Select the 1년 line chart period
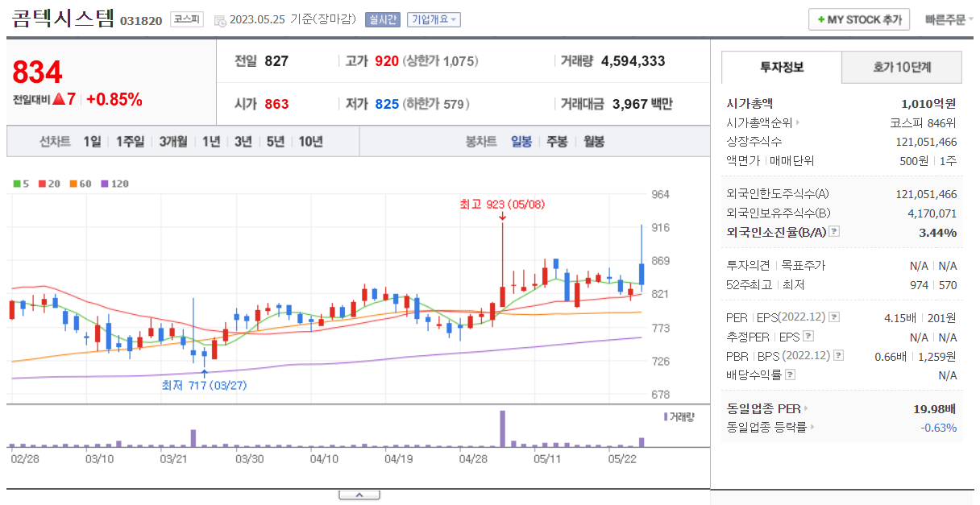The width and height of the screenshot is (980, 505). pos(211,142)
